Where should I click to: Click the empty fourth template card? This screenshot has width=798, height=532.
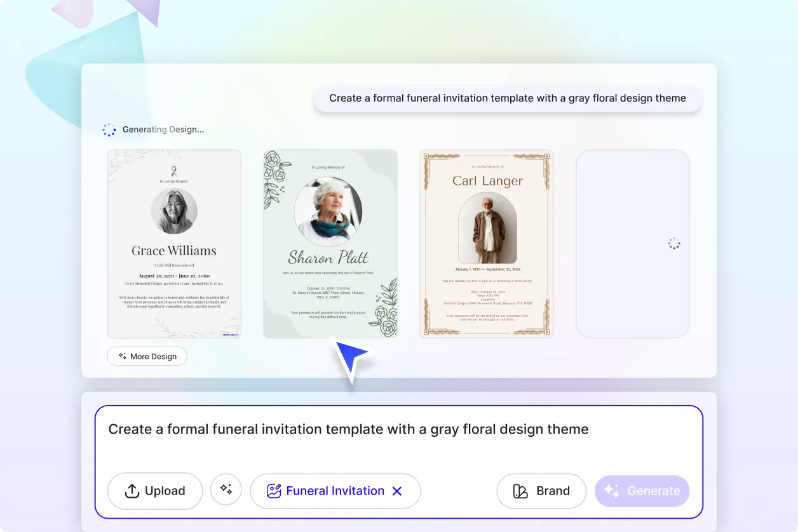click(632, 243)
